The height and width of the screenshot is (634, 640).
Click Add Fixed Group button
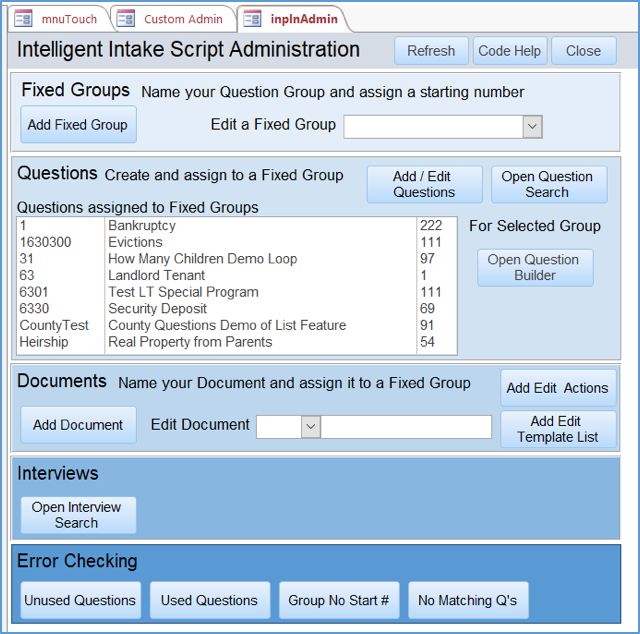click(x=78, y=125)
